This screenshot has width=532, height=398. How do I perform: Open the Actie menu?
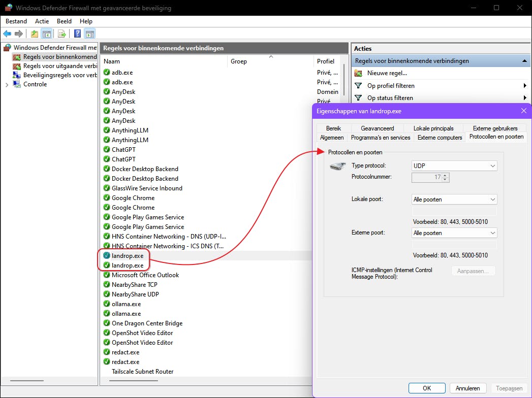point(42,21)
